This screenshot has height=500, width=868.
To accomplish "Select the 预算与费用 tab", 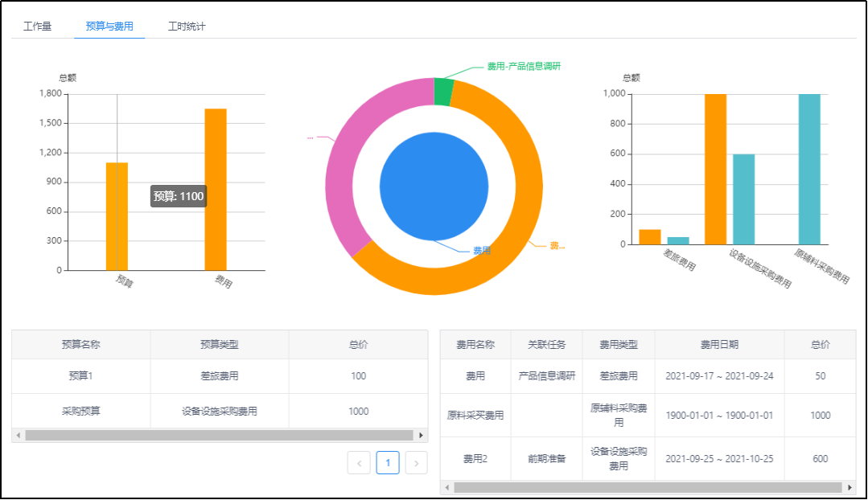I will (109, 26).
